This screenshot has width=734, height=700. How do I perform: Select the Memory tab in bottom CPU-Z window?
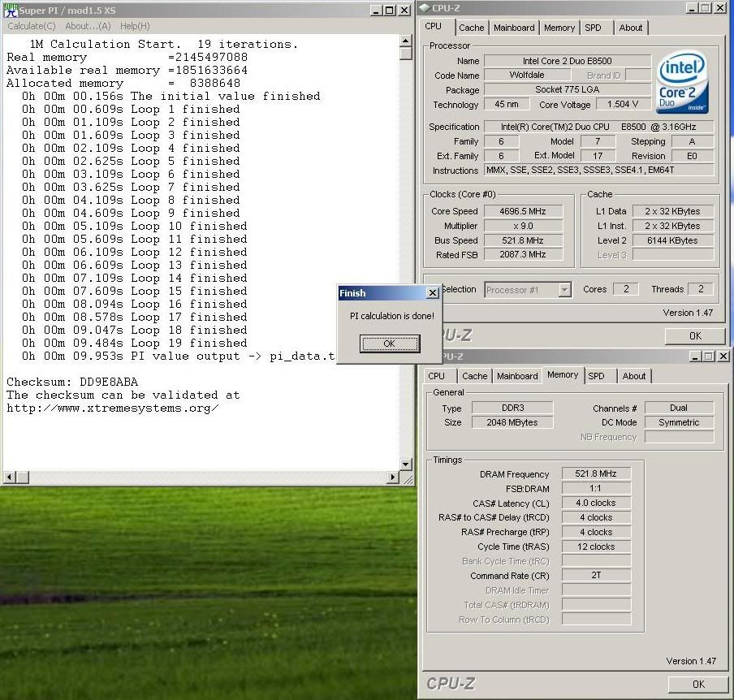(563, 375)
